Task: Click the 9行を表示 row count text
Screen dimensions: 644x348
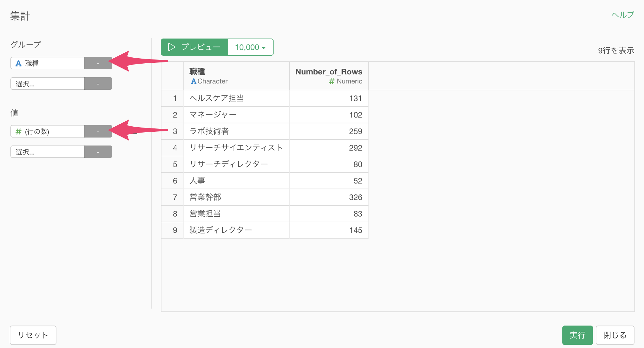Action: pyautogui.click(x=616, y=50)
